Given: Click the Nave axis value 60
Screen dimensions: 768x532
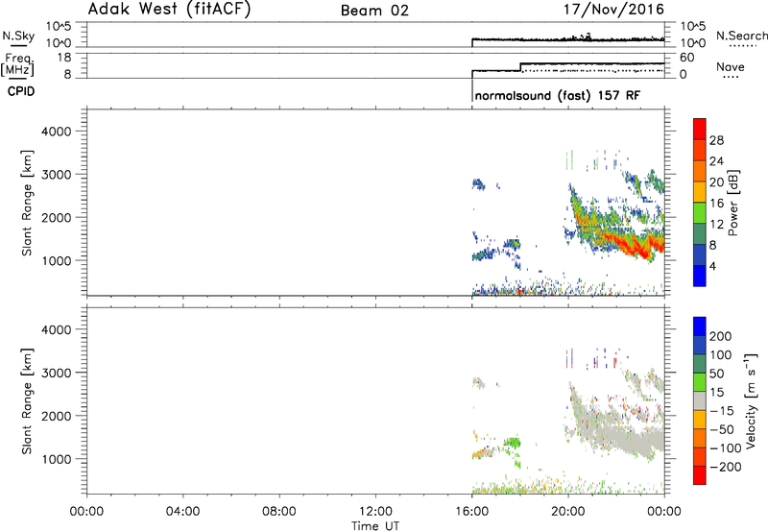Looking at the screenshot, I should [x=687, y=58].
